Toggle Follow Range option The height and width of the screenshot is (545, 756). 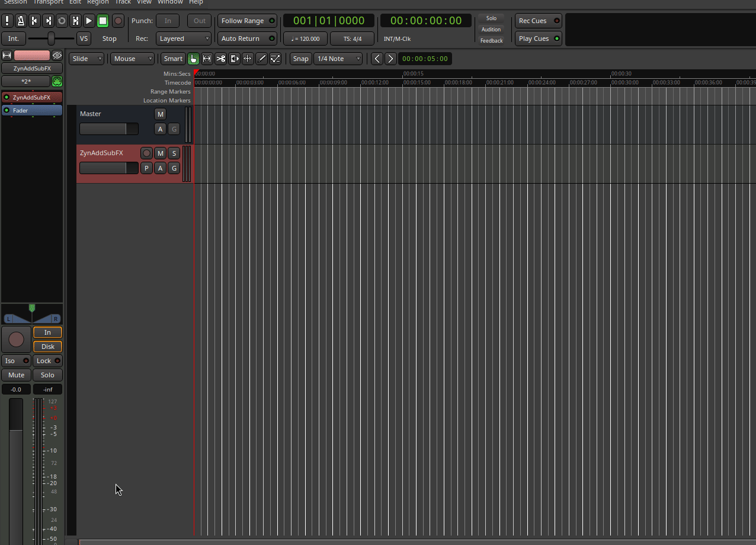click(247, 21)
